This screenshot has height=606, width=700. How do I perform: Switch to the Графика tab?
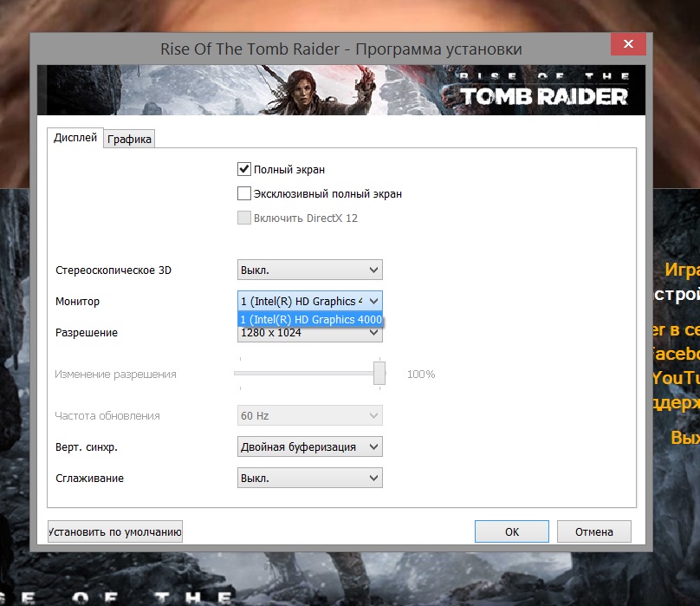point(129,139)
